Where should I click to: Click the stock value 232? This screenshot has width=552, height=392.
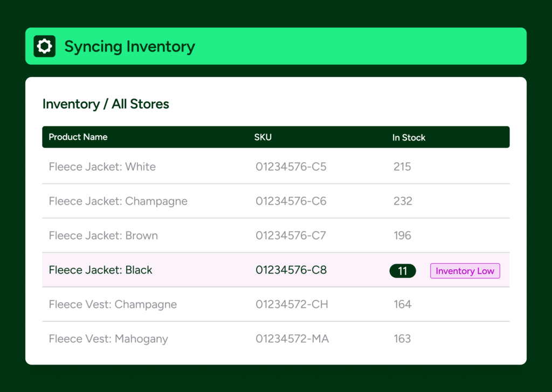(x=403, y=201)
